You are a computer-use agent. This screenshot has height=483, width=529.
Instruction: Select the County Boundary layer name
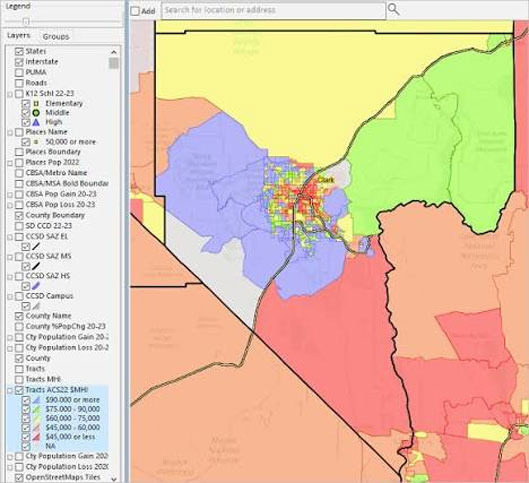point(55,215)
